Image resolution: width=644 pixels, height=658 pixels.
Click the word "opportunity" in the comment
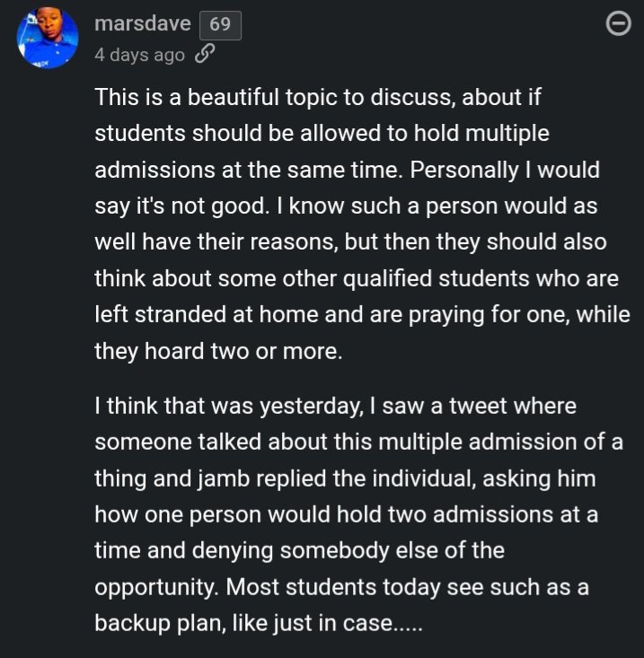pos(155,587)
